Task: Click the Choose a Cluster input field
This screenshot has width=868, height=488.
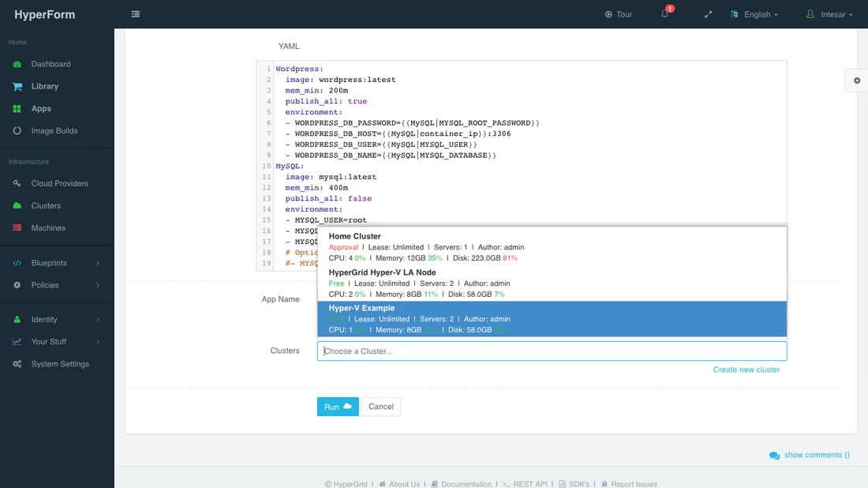Action: click(x=552, y=351)
